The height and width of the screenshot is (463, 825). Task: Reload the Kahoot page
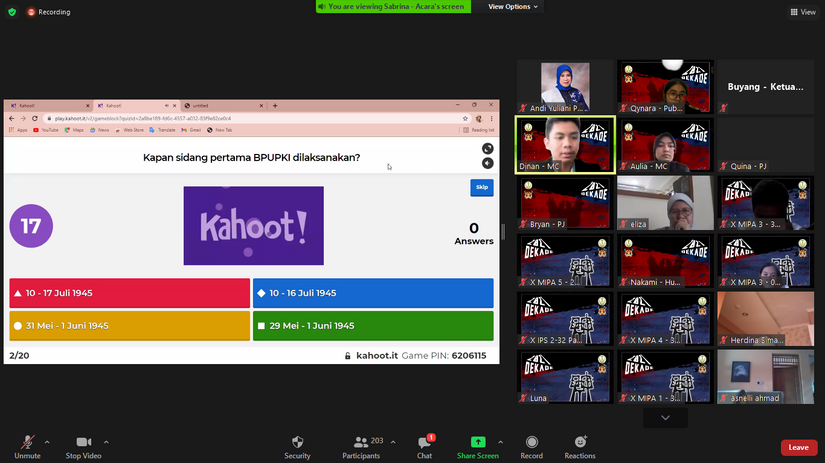(x=35, y=118)
